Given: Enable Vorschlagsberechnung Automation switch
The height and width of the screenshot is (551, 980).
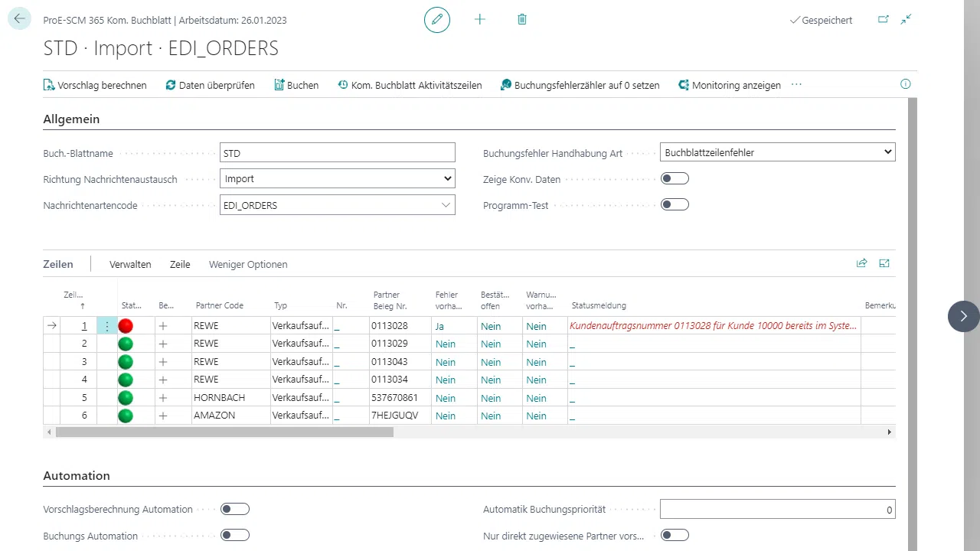Looking at the screenshot, I should point(235,509).
